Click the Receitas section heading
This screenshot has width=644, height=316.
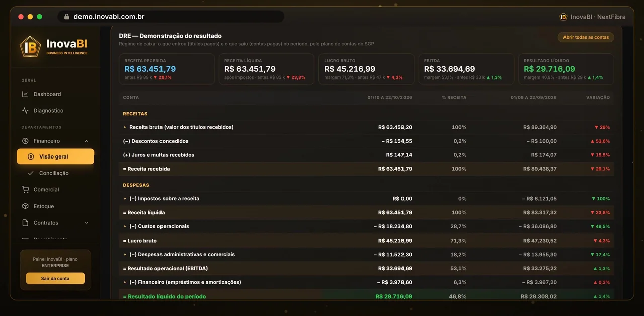point(135,114)
